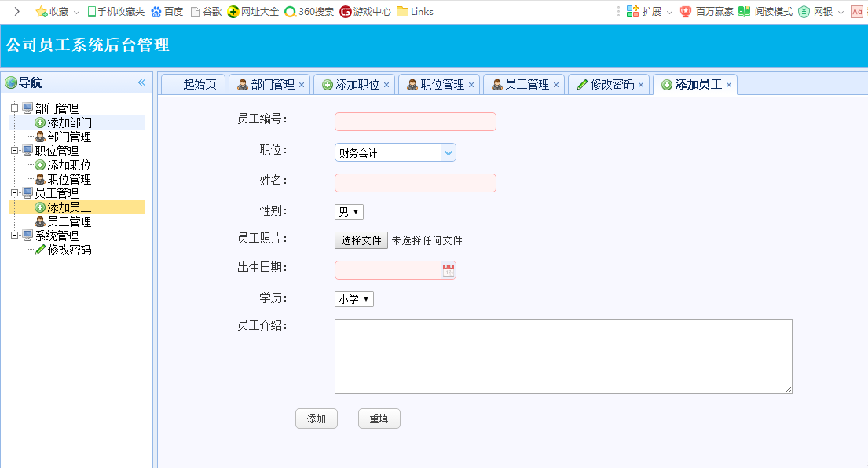Open the 360搜索 bookmark icon
The image size is (868, 468).
coord(290,12)
